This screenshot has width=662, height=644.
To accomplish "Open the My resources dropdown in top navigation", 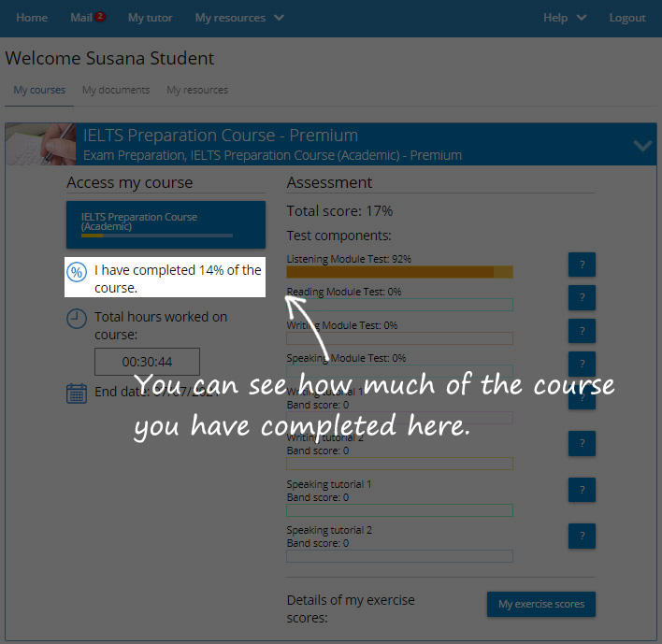I will 239,18.
